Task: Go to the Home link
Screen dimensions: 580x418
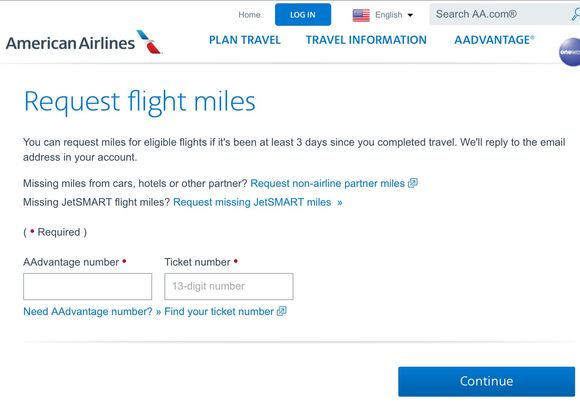Action: [x=249, y=15]
